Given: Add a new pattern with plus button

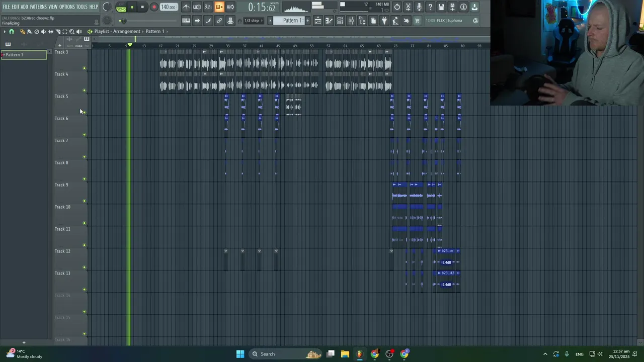Looking at the screenshot, I should 307,21.
